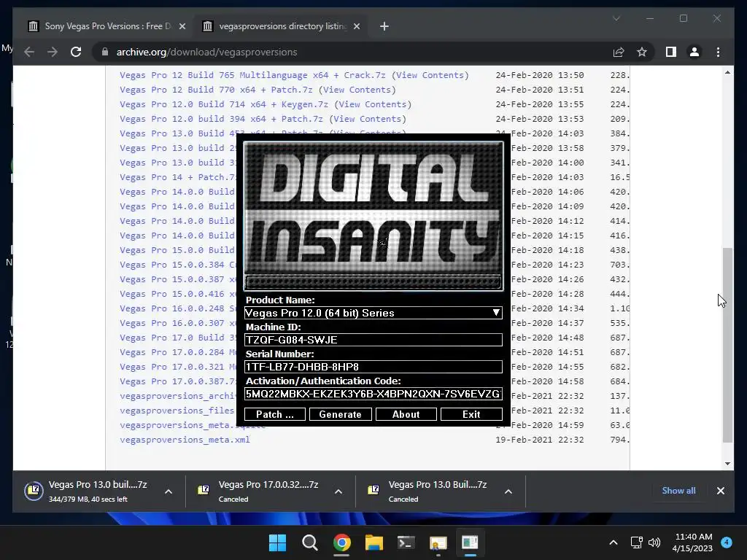Click the Generate button
The width and height of the screenshot is (747, 560).
coord(340,414)
